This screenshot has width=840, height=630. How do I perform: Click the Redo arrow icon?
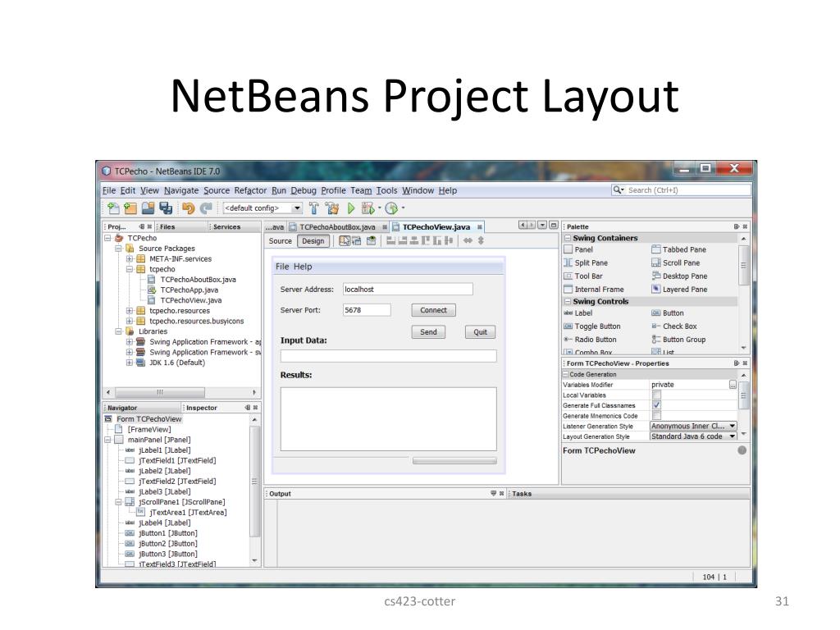click(206, 208)
